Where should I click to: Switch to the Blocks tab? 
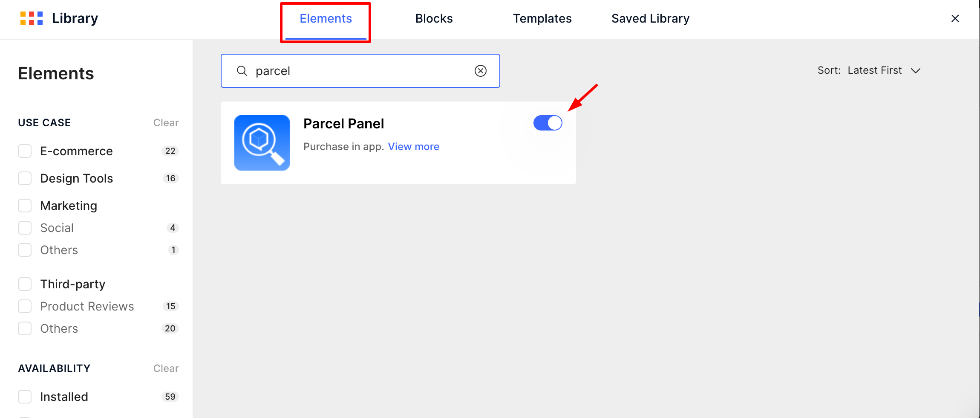click(x=434, y=19)
